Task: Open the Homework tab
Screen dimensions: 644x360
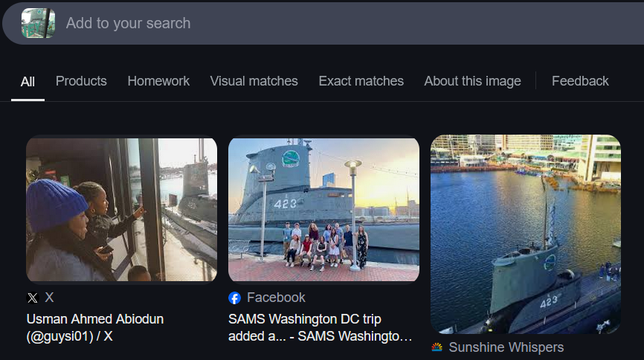Action: (158, 81)
